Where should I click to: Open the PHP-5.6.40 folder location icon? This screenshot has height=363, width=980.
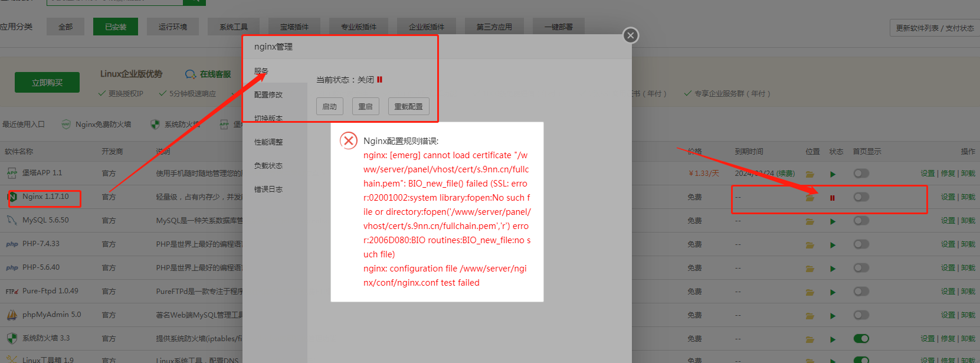[x=810, y=269]
